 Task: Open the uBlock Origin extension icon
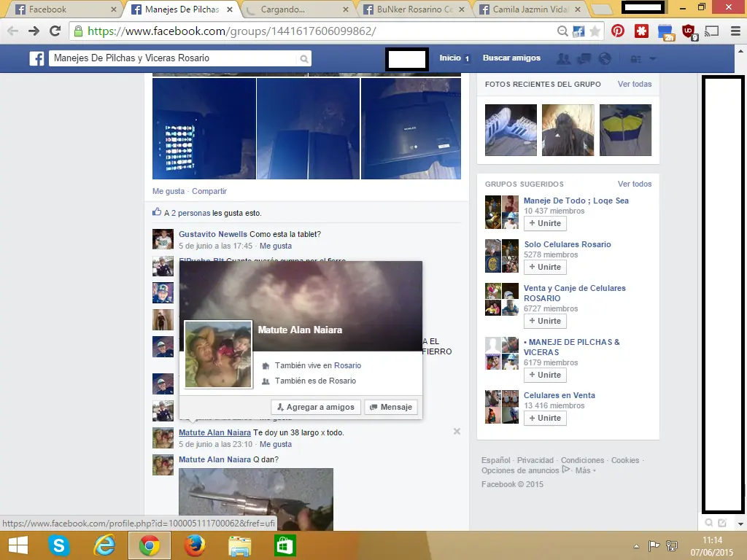[689, 31]
